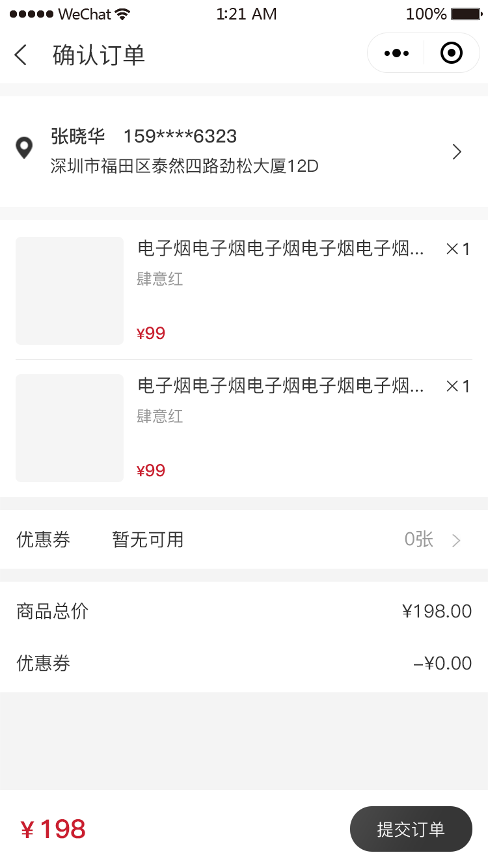Submit order with 提交订单 button

pos(411,829)
